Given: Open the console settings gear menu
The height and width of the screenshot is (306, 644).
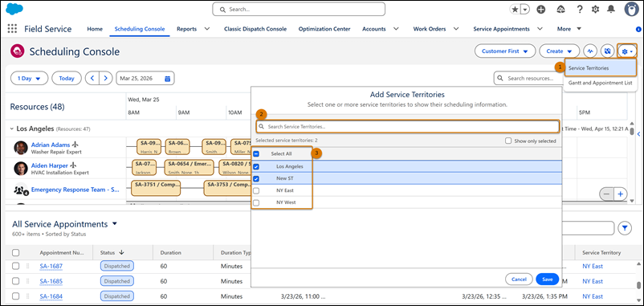Looking at the screenshot, I should pyautogui.click(x=627, y=51).
